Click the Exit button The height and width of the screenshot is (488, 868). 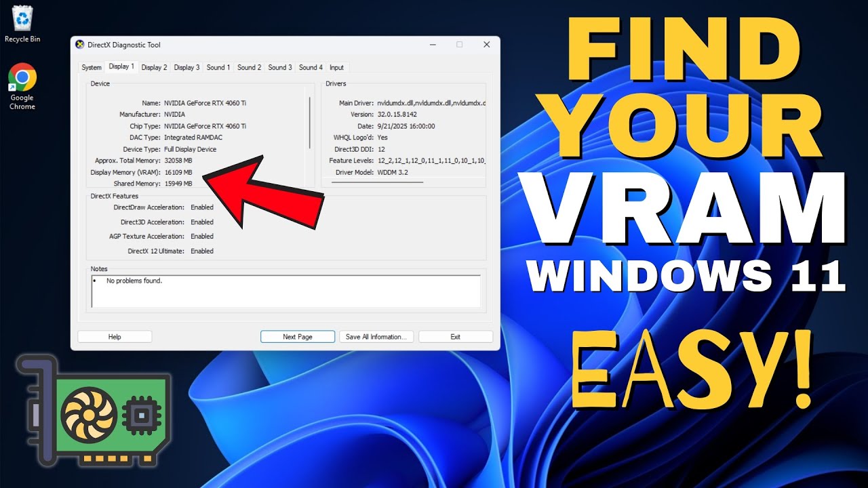[455, 337]
